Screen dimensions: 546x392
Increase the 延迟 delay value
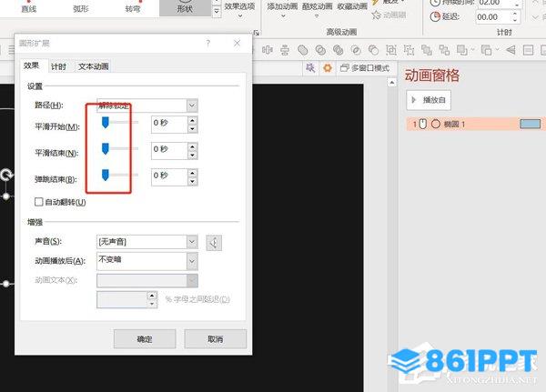[x=515, y=14]
